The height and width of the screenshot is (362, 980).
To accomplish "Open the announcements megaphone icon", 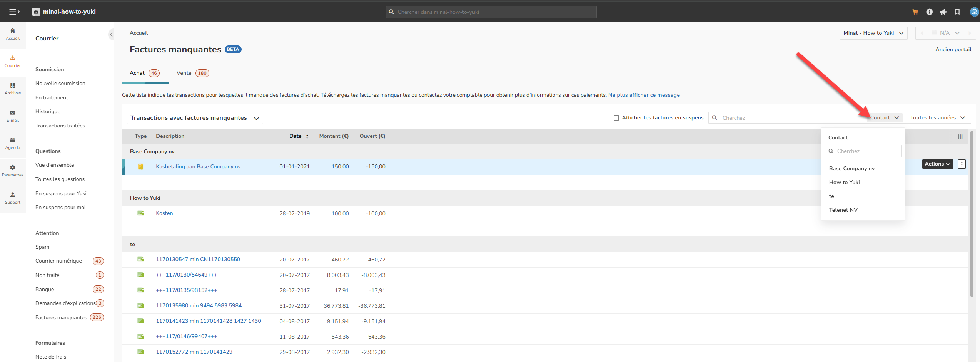I will click(x=943, y=12).
